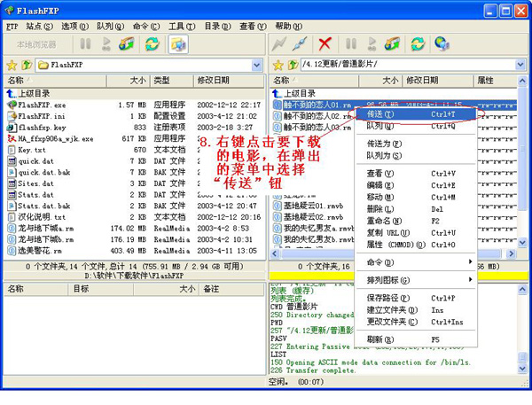Image resolution: width=532 pixels, height=405 pixels.
Task: Click the star bookmark icon in left pane
Action: tap(12, 65)
